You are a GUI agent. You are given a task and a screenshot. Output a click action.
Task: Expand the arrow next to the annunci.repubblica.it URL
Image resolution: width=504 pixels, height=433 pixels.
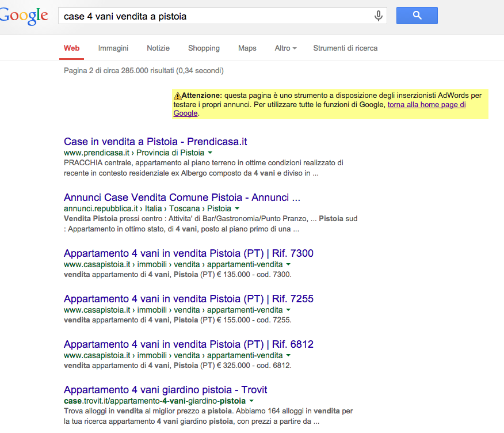237,208
